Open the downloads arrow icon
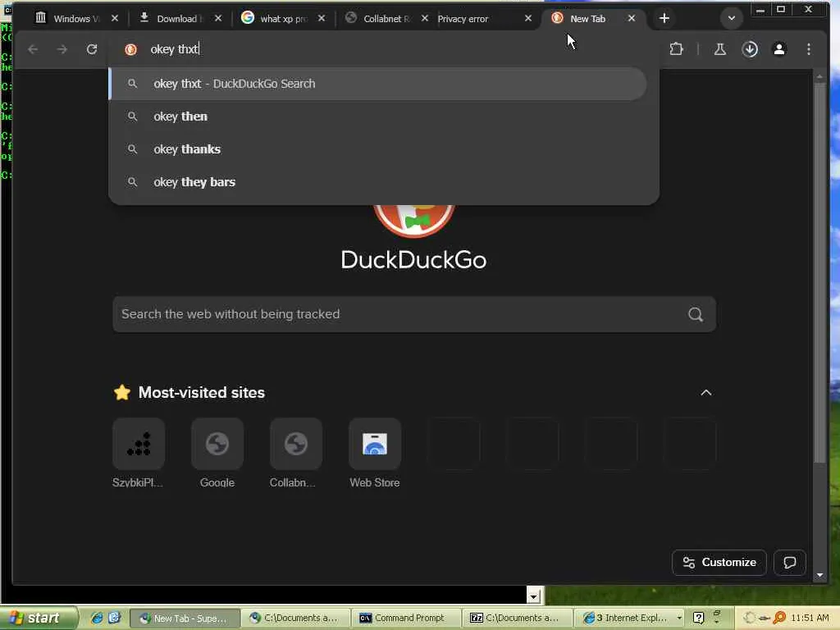 [x=750, y=49]
